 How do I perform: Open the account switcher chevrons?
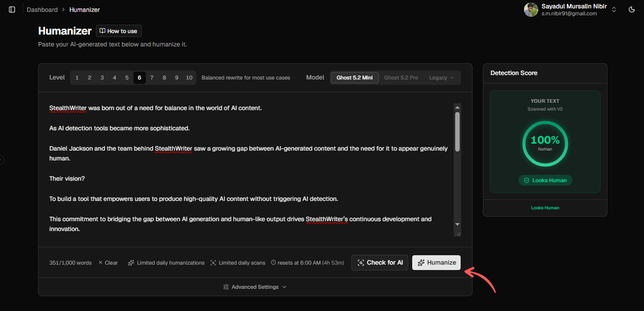[x=614, y=9]
